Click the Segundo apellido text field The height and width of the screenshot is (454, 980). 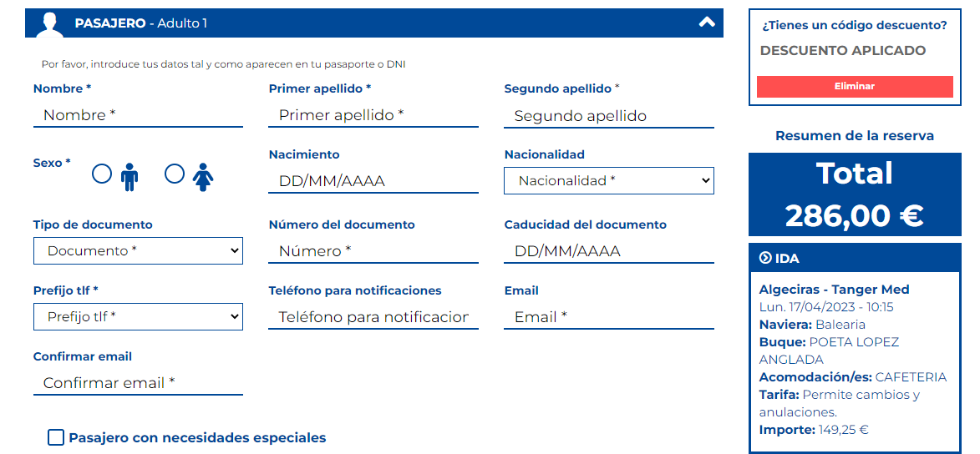609,115
